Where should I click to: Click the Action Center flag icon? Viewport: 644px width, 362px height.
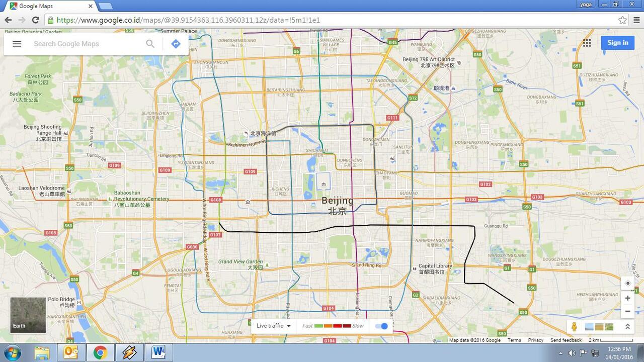coord(583,353)
